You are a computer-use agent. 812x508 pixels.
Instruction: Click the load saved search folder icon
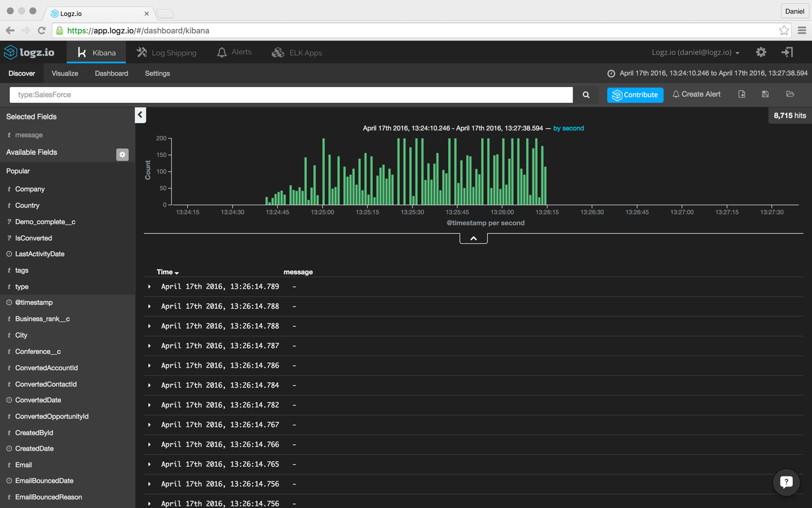click(x=790, y=94)
